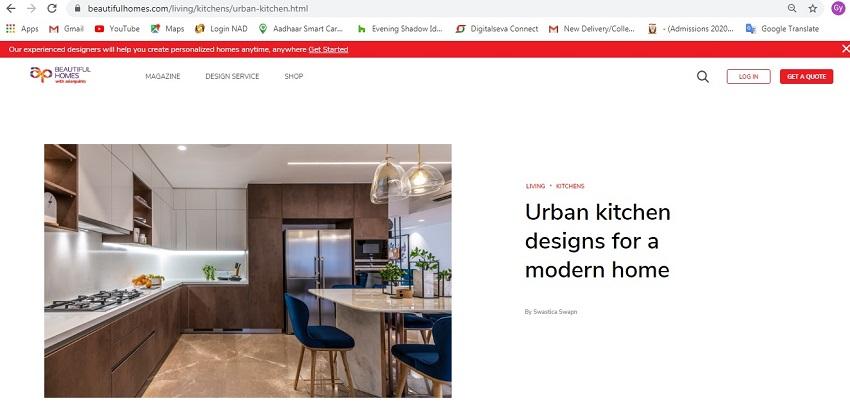This screenshot has height=417, width=850.
Task: Click the browser back arrow
Action: point(10,9)
